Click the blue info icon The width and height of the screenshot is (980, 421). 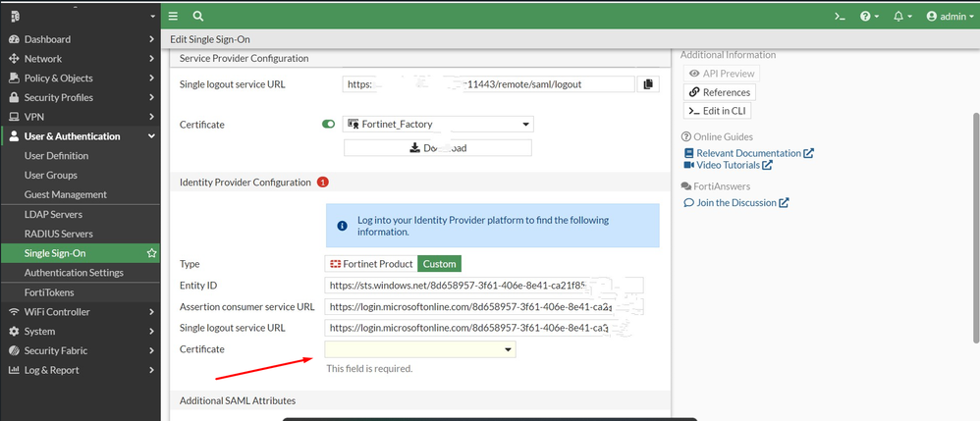point(342,226)
